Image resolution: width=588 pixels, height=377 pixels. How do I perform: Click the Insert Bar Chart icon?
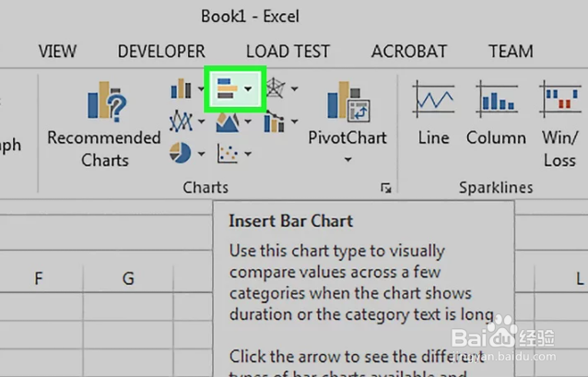(228, 88)
